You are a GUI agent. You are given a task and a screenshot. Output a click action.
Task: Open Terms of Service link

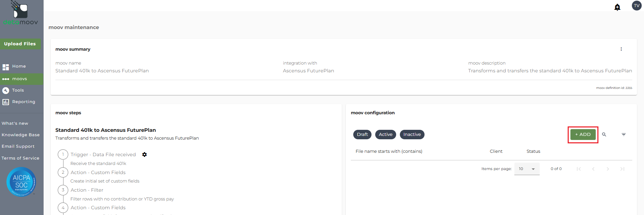[x=20, y=158]
